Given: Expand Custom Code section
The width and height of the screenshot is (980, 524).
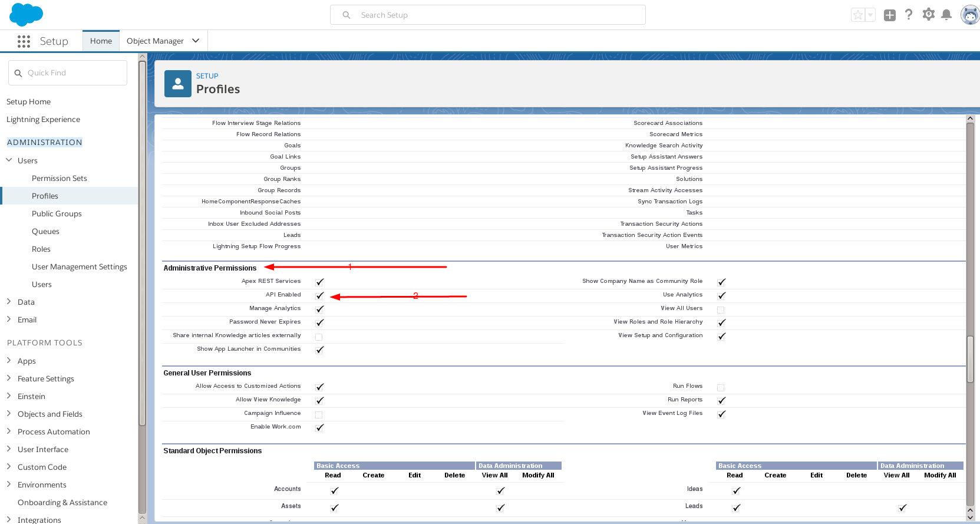Looking at the screenshot, I should [9, 466].
